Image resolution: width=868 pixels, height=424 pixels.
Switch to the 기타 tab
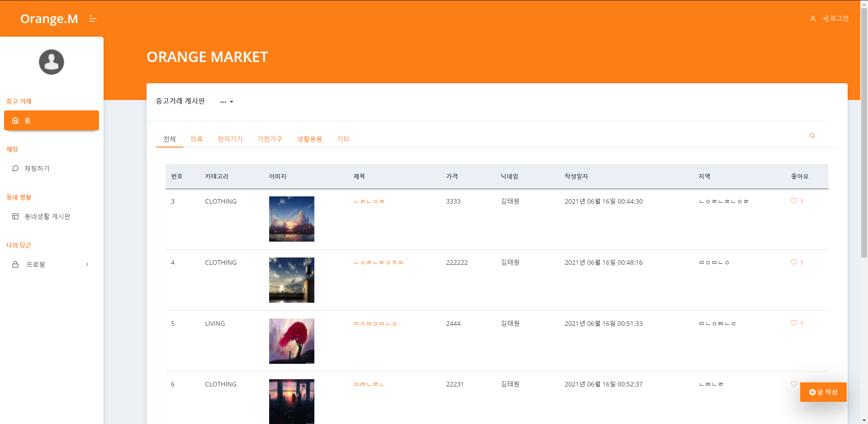(x=343, y=139)
